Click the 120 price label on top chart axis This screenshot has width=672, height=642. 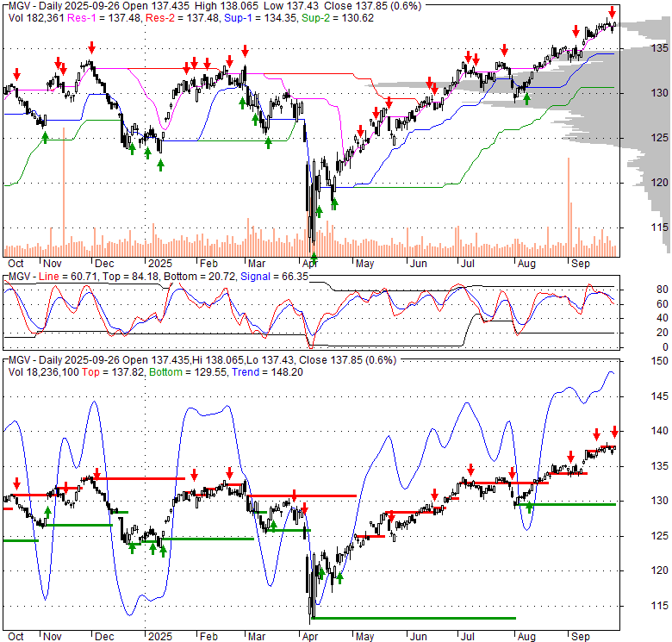[660, 183]
